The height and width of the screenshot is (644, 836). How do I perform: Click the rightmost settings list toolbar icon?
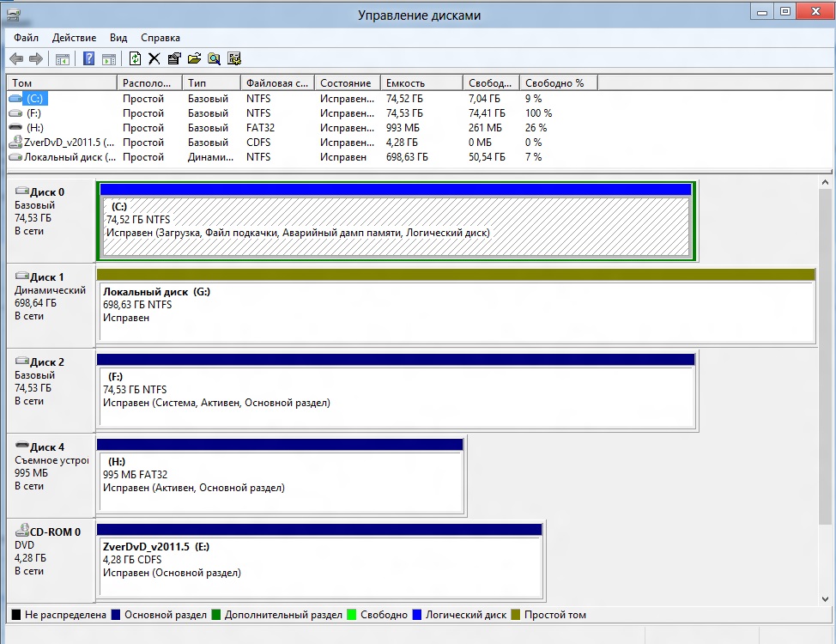[234, 58]
